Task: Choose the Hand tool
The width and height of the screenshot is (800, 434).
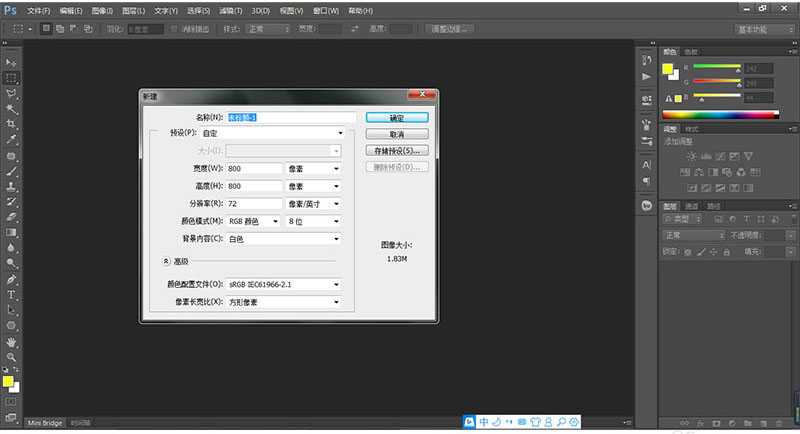Action: click(x=12, y=341)
